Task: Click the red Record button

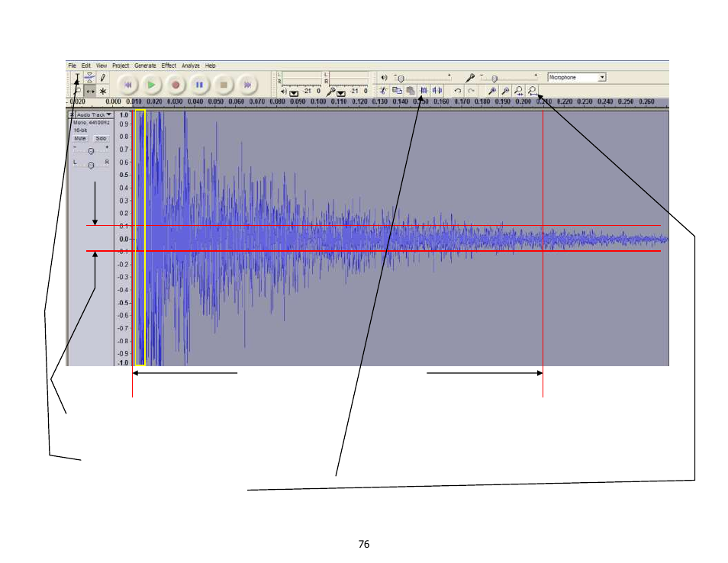Action: 176,85
